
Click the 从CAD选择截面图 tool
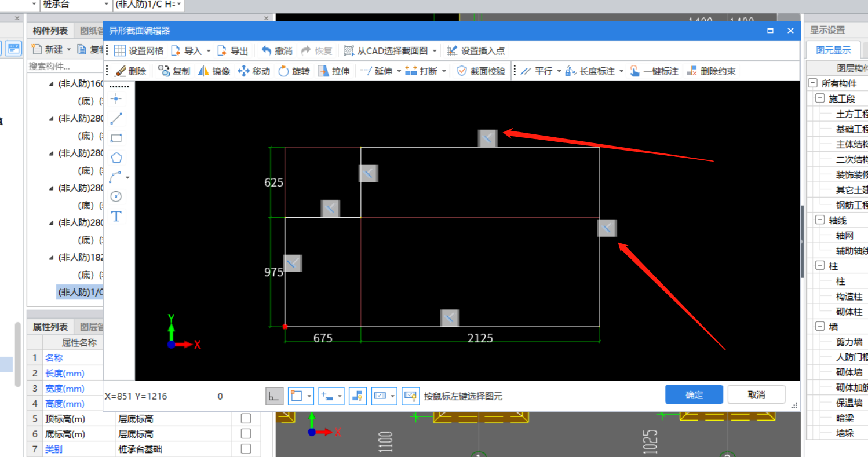pyautogui.click(x=387, y=51)
